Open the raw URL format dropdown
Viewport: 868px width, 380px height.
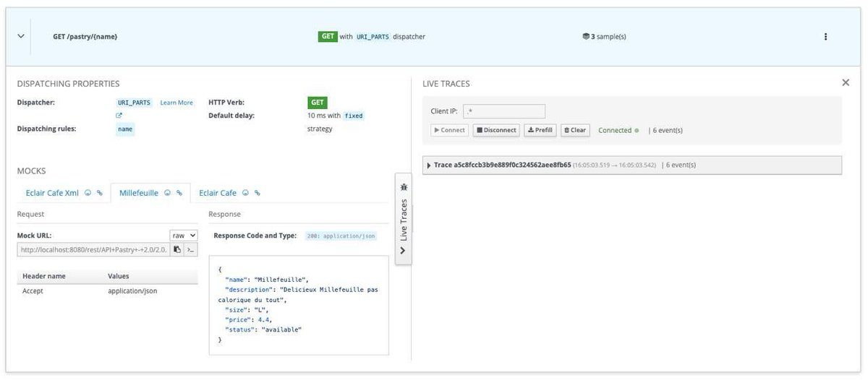click(184, 236)
